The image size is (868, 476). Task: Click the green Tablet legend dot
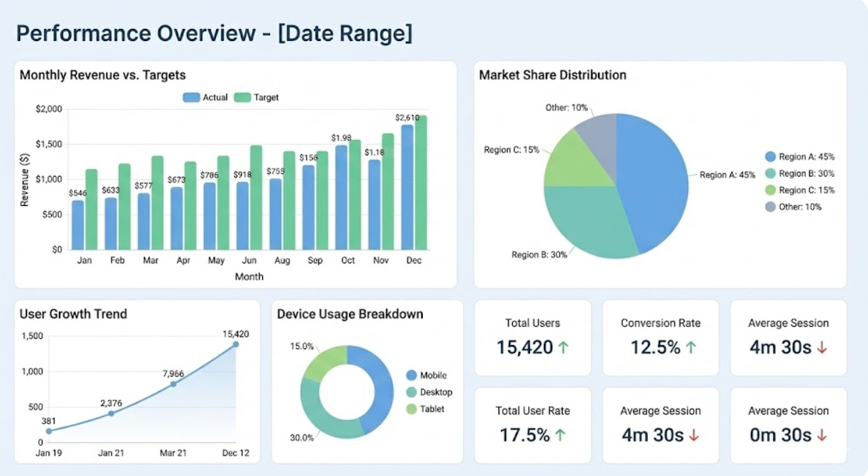[411, 409]
